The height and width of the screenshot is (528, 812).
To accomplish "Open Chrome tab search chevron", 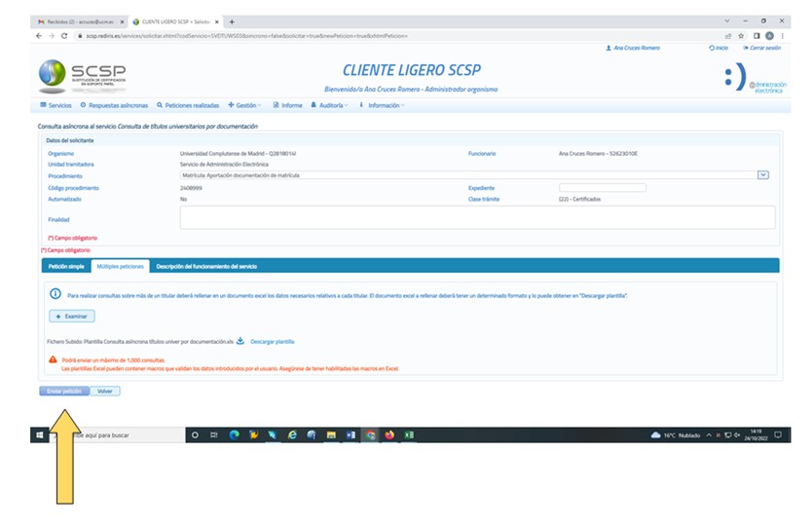I will tap(727, 21).
